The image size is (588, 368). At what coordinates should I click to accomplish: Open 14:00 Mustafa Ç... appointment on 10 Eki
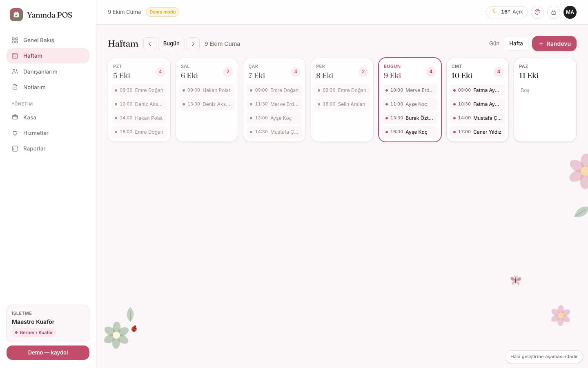point(477,118)
